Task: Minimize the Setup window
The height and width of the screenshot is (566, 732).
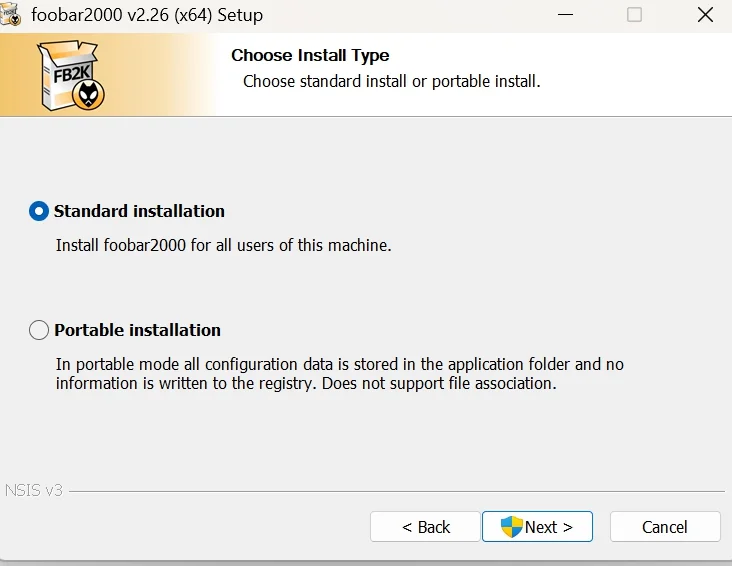Action: [x=565, y=14]
